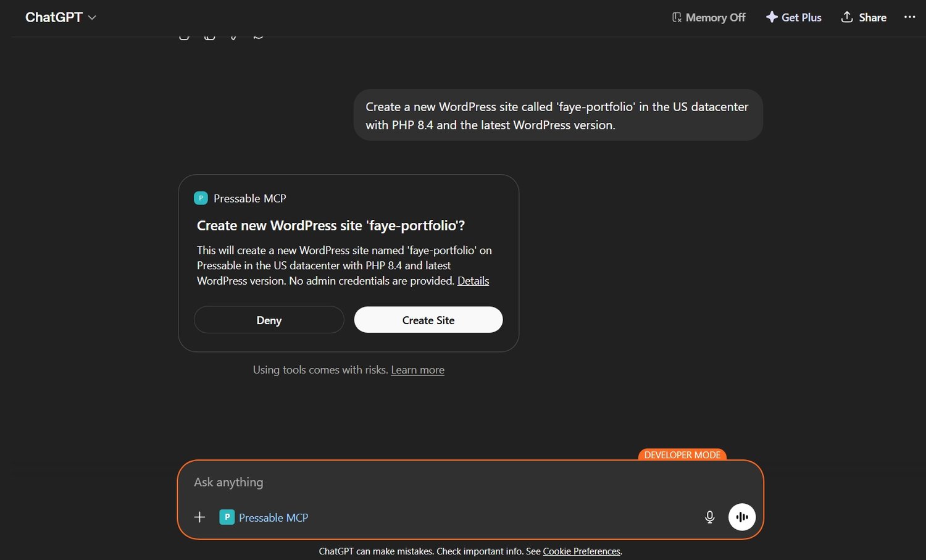
Task: Confirm with the Create Site button
Action: coord(428,320)
